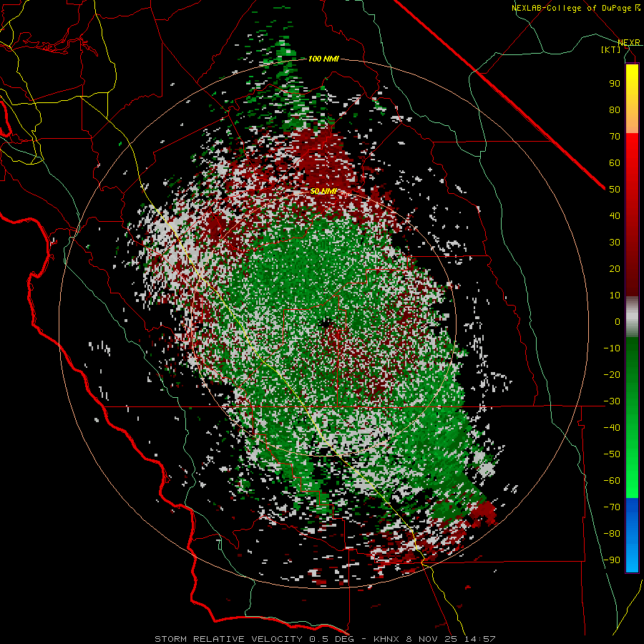This screenshot has width=644, height=644.
Task: Click the '60' value on velocity scale
Action: point(615,162)
